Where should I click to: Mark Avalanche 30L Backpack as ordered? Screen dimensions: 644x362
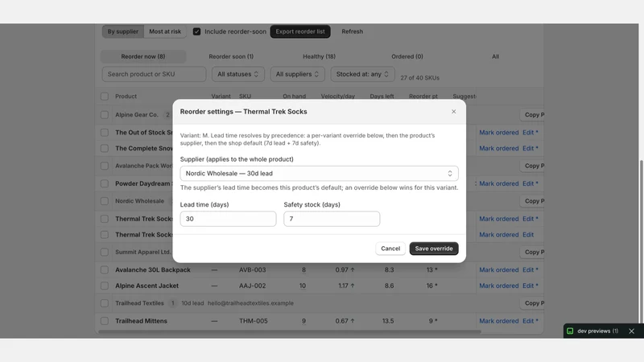(x=498, y=269)
